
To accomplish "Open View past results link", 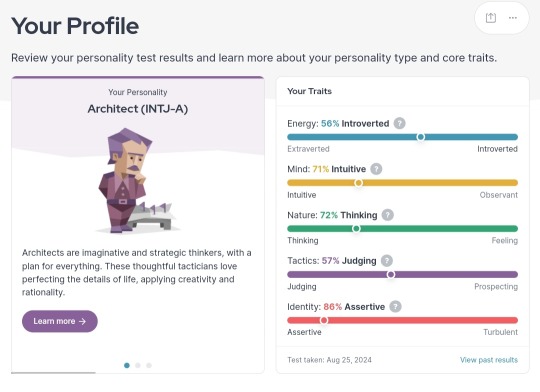I will click(489, 360).
